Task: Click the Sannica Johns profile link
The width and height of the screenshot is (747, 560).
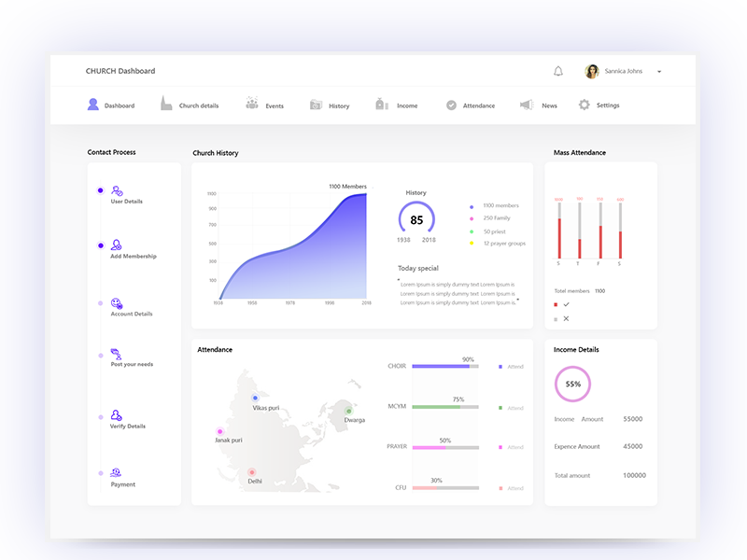Action: pos(623,71)
